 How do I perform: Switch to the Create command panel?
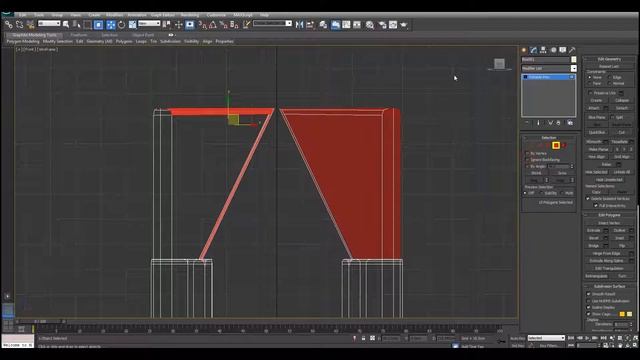point(524,50)
